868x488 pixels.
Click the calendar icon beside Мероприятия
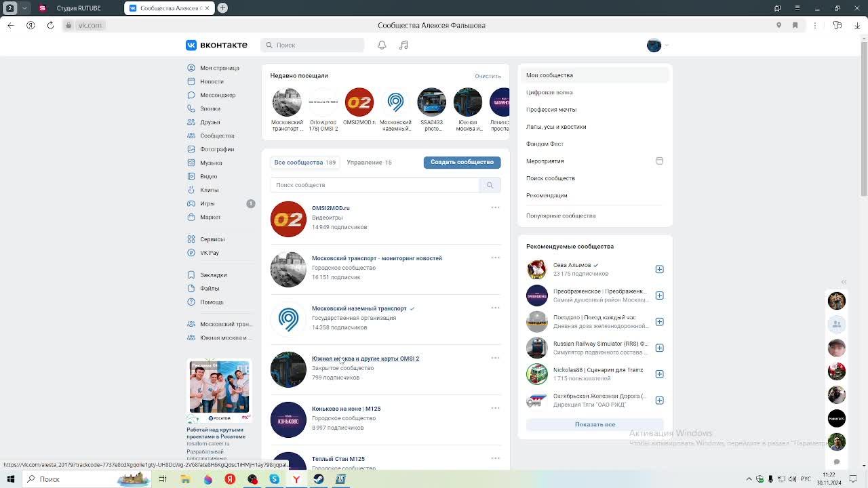(x=659, y=161)
